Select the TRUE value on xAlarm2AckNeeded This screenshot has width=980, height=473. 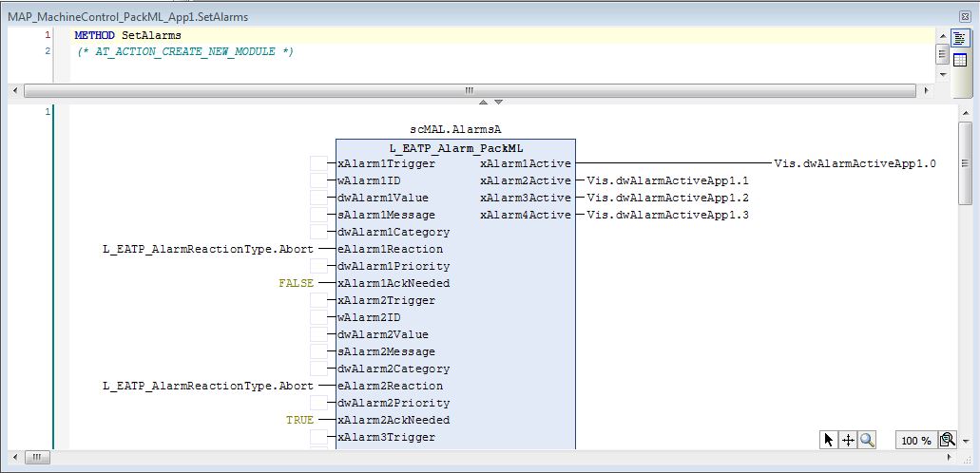299,420
